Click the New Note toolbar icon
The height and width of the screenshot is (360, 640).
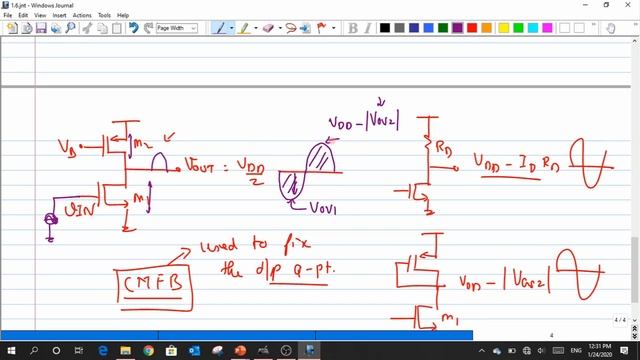coord(12,28)
